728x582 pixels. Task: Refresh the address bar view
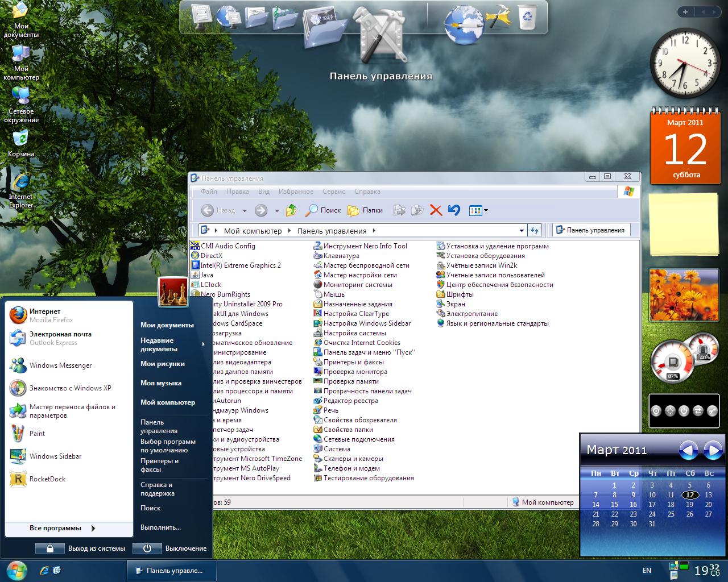coord(534,230)
